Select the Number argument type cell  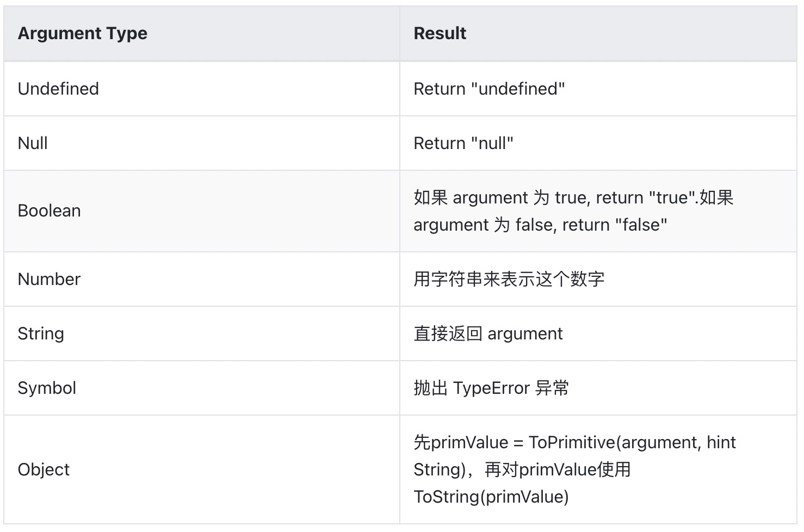[49, 279]
